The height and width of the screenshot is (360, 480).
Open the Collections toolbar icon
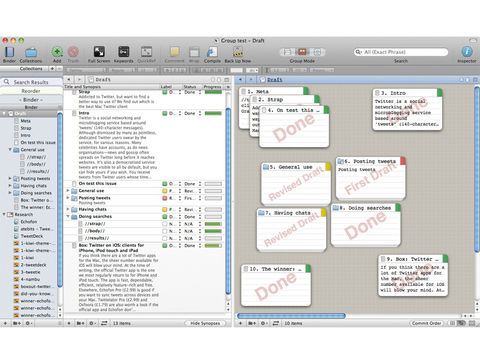point(31,53)
